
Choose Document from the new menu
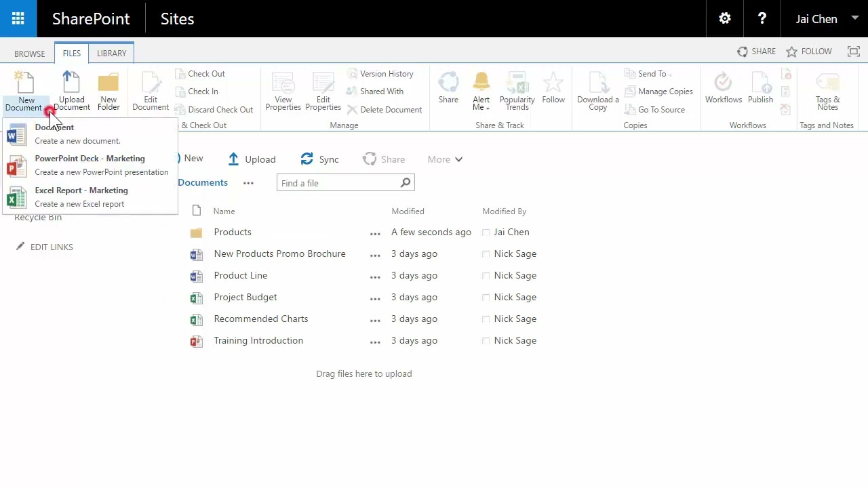click(90, 134)
